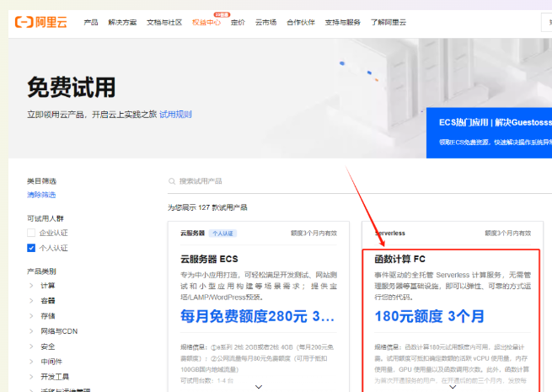Go to the 权益中心 menu item

[x=206, y=23]
